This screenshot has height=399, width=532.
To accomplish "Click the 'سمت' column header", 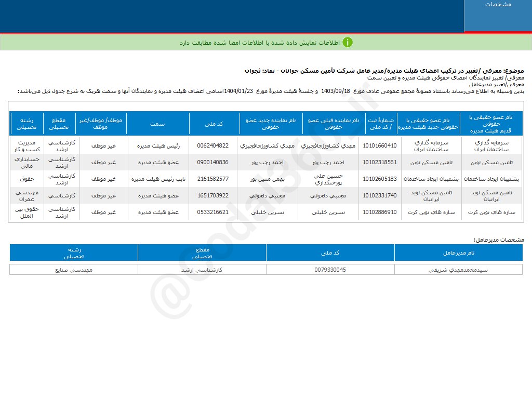I will tap(157, 124).
